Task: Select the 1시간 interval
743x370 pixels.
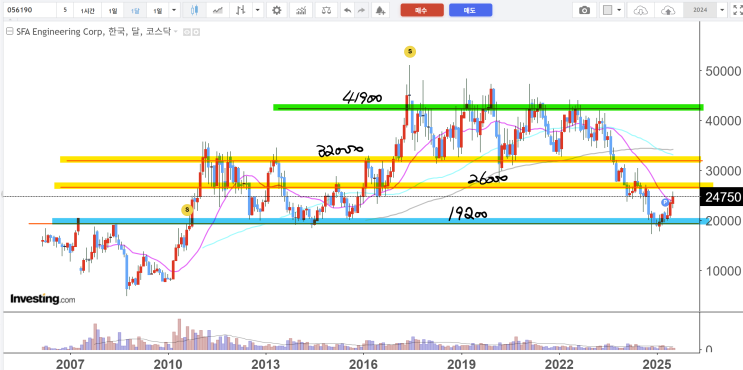Action: click(88, 10)
